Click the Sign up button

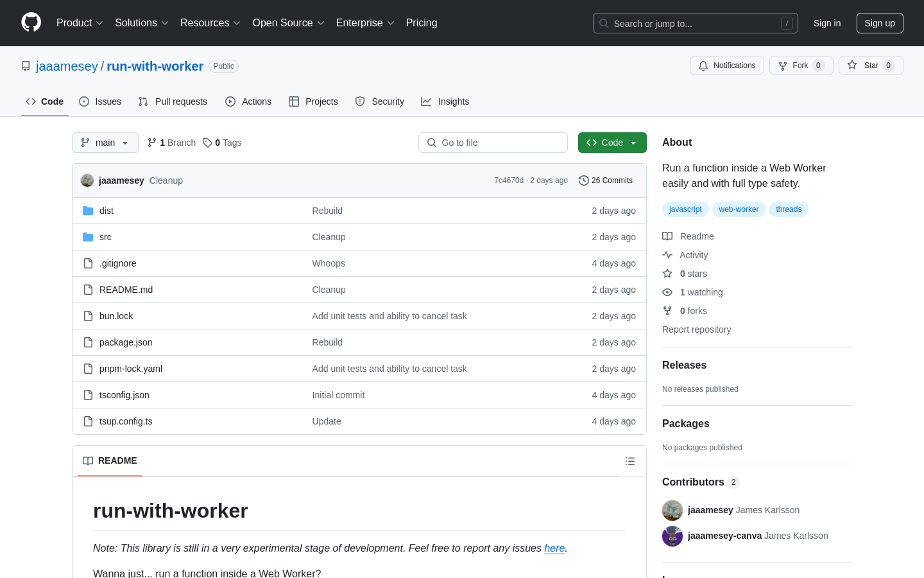pyautogui.click(x=880, y=22)
